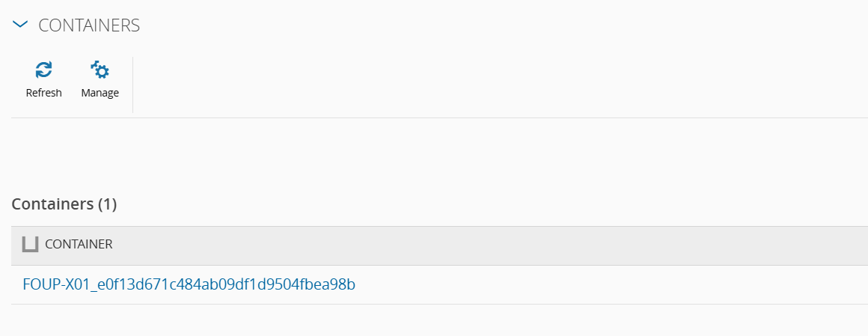Click the "(1)" count beside Containers
This screenshot has height=336, width=868.
(107, 204)
